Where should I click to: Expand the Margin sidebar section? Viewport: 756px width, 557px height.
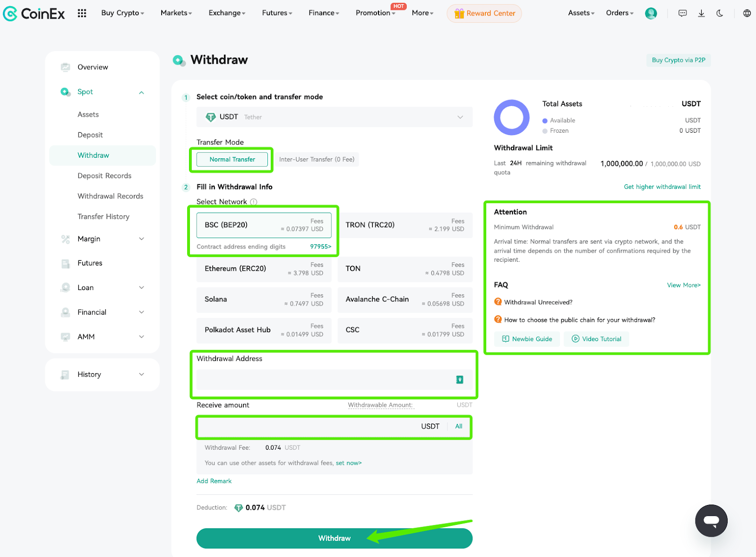(x=141, y=239)
